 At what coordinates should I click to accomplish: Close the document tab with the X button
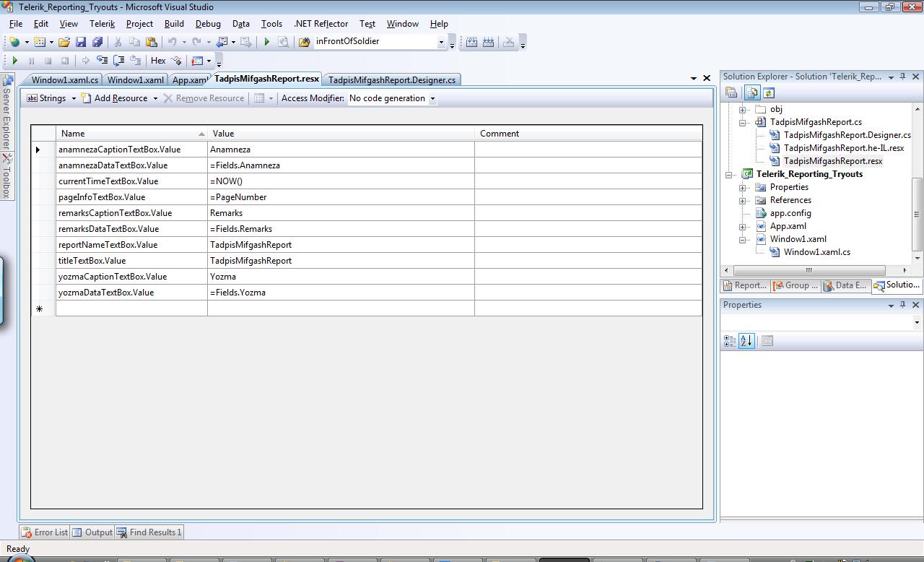(x=707, y=78)
